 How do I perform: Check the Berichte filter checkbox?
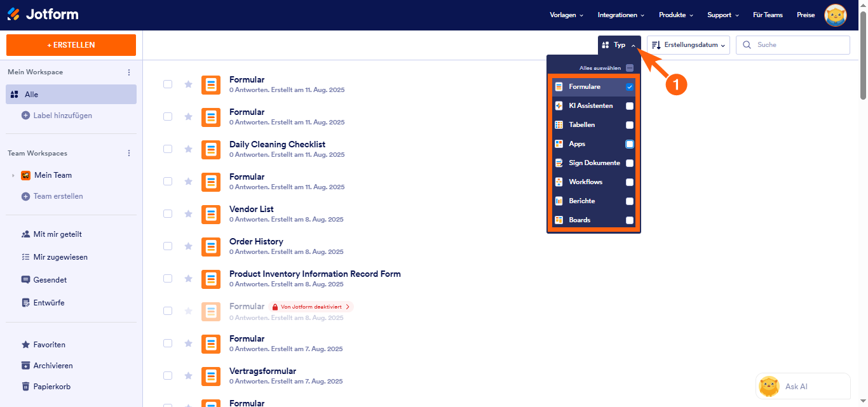pos(630,201)
